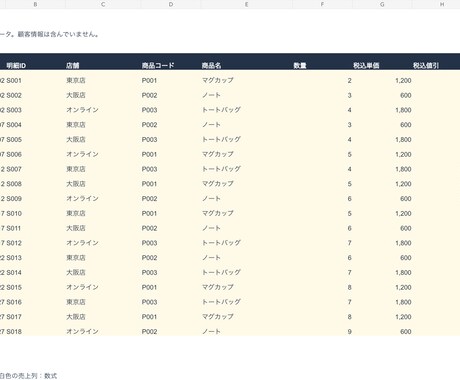
Task: Select unit price 1,200 in row S008
Action: pos(403,184)
